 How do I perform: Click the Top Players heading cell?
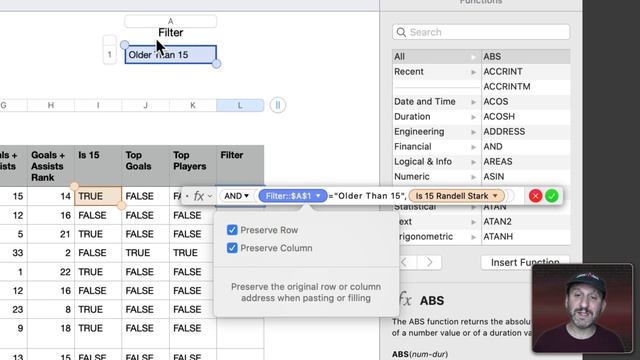point(193,166)
